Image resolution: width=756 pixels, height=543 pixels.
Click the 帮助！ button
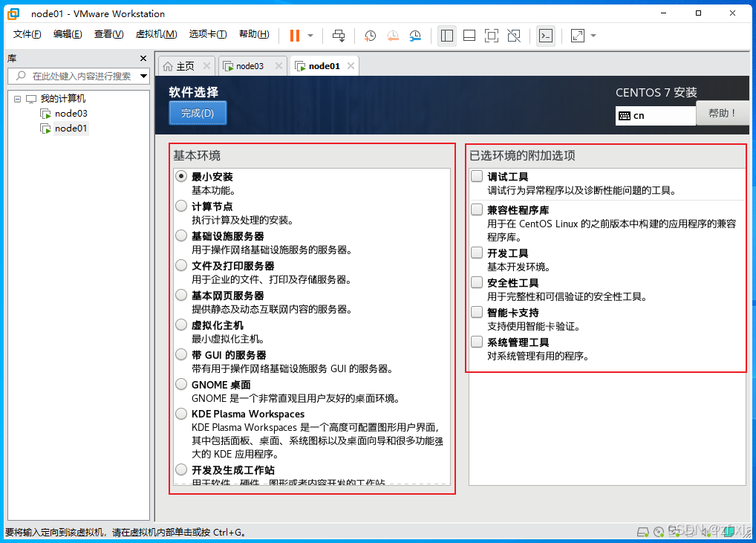point(723,114)
